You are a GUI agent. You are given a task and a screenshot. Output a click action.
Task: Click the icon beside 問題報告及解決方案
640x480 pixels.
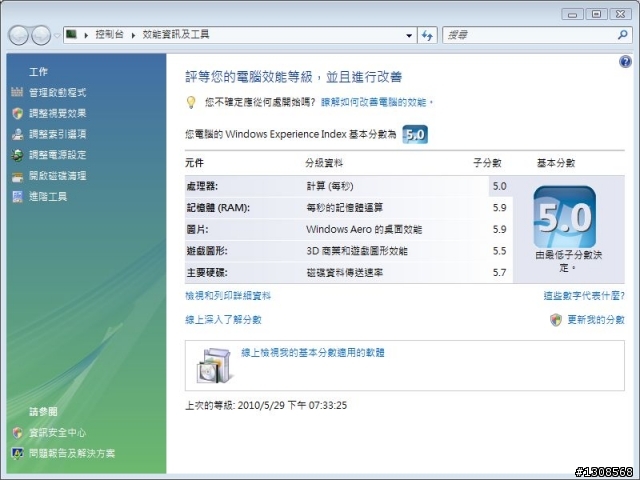17,453
